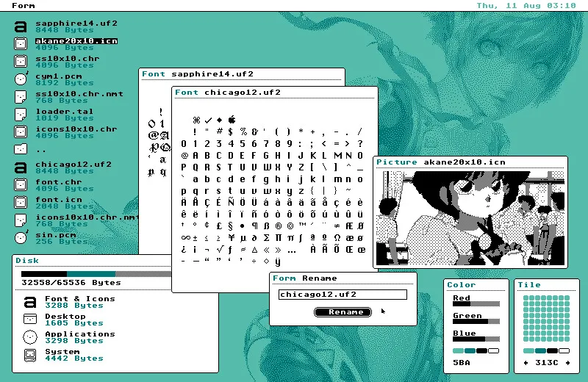Click the Picture akane20x10.icn window title
588x382 pixels.
(441, 162)
